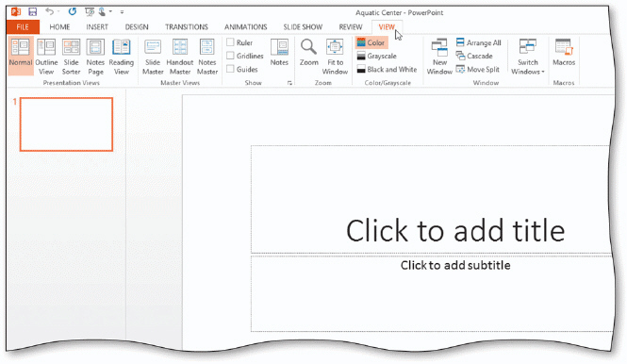Click Move Split
The width and height of the screenshot is (627, 364).
coord(478,69)
